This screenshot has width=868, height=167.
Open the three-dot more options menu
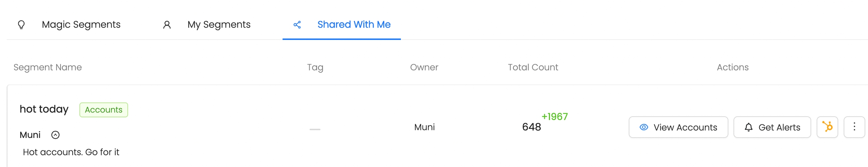[854, 127]
